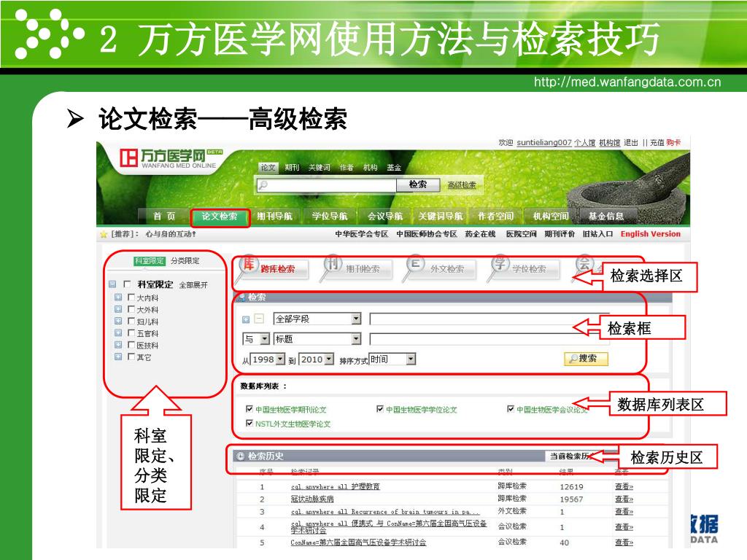The image size is (747, 560).
Task: Open the suntieliang007 user link
Action: 544,142
